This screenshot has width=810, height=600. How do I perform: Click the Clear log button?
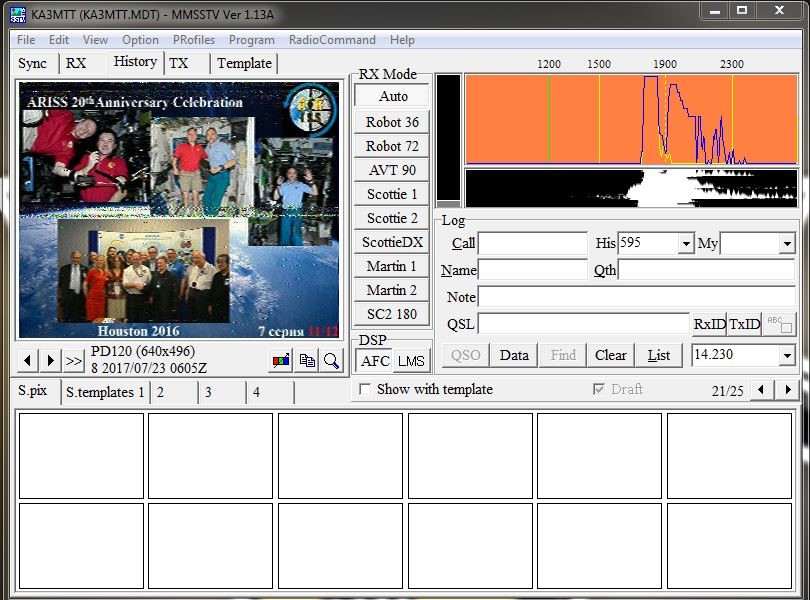point(611,355)
